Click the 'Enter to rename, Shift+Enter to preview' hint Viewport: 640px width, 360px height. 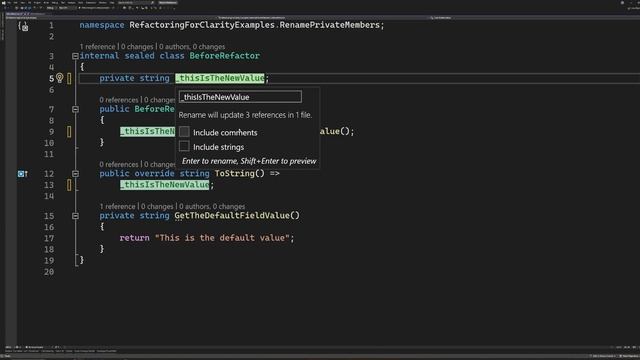249,161
